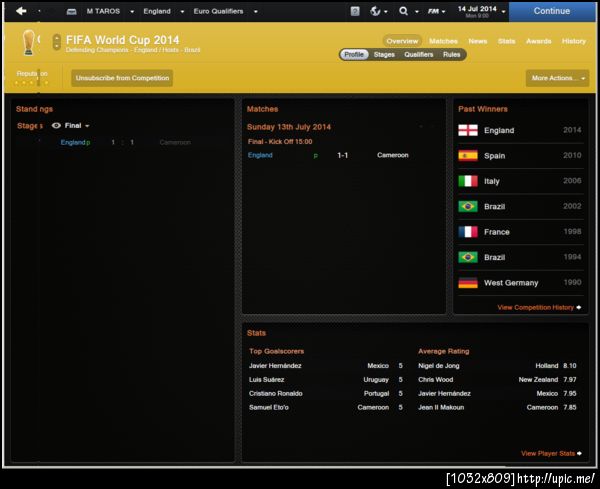Open the M TAROS dropdown
The width and height of the screenshot is (600, 489).
tap(132, 12)
